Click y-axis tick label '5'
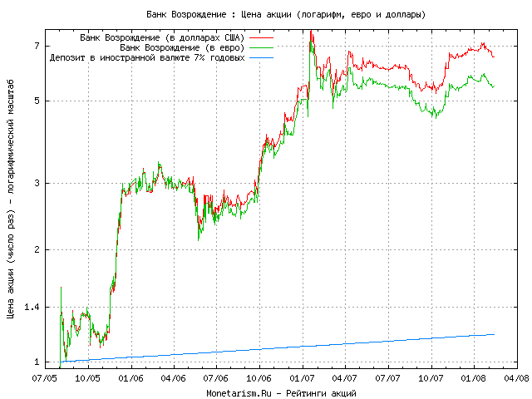 click(x=37, y=101)
